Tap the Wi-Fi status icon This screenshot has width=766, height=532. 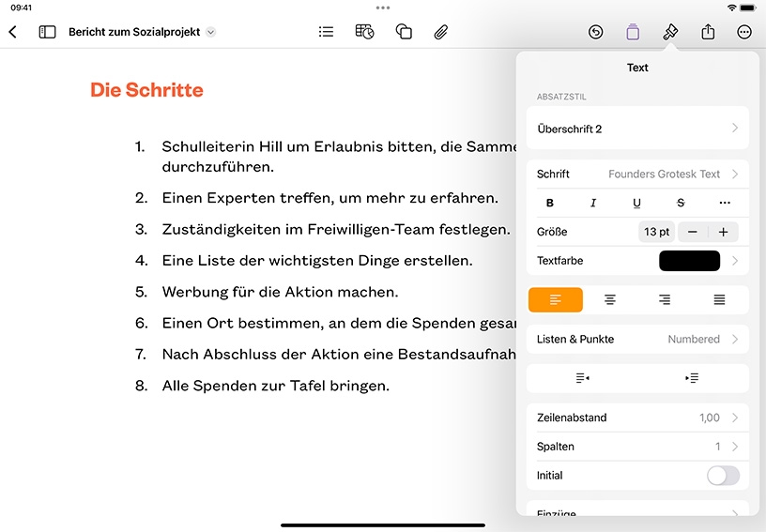(x=731, y=8)
